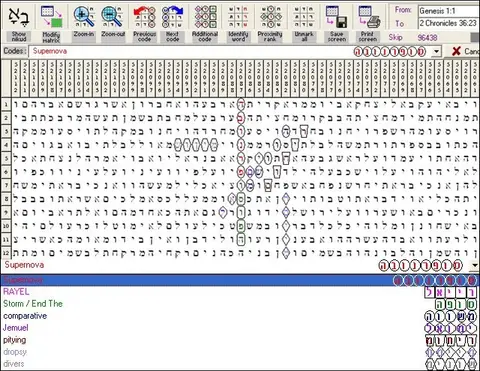This screenshot has height=371, width=480.
Task: Select the Identify word tool
Action: [238, 17]
